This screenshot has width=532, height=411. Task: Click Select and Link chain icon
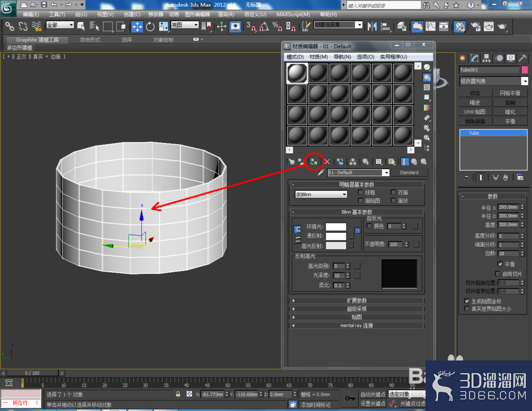pos(10,26)
